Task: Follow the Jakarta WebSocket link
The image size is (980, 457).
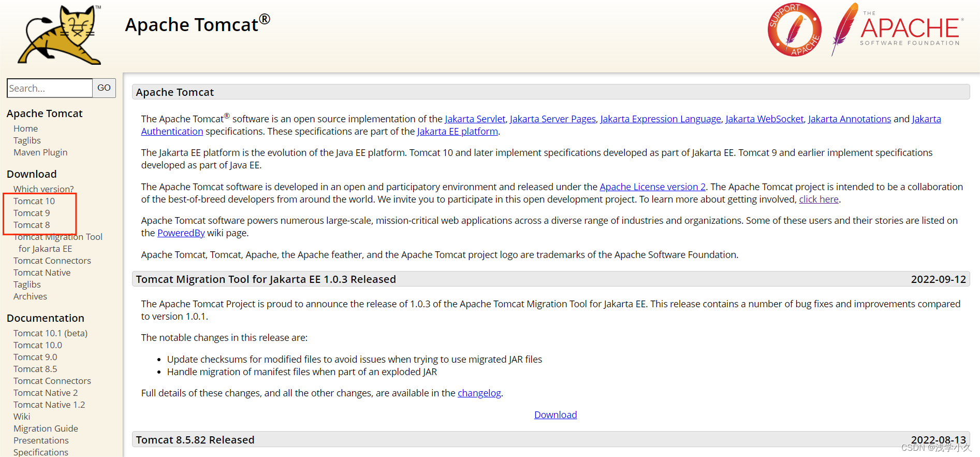Action: pos(764,119)
